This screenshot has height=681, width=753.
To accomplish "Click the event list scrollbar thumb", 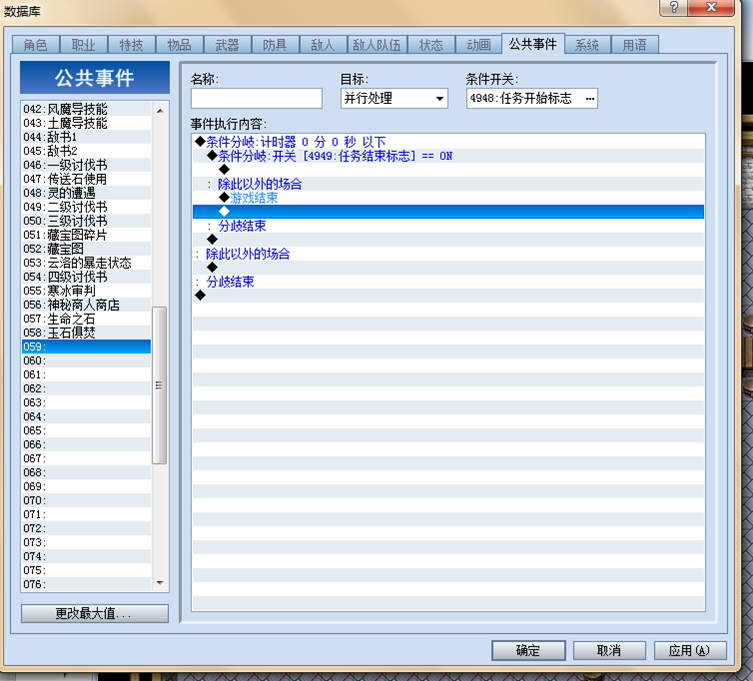I will [x=159, y=385].
